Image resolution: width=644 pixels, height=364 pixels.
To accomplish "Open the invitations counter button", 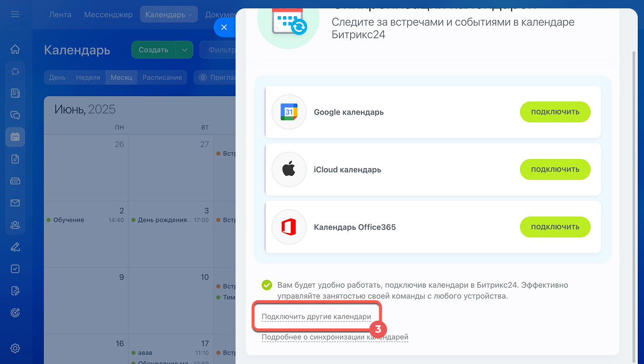I will 215,77.
